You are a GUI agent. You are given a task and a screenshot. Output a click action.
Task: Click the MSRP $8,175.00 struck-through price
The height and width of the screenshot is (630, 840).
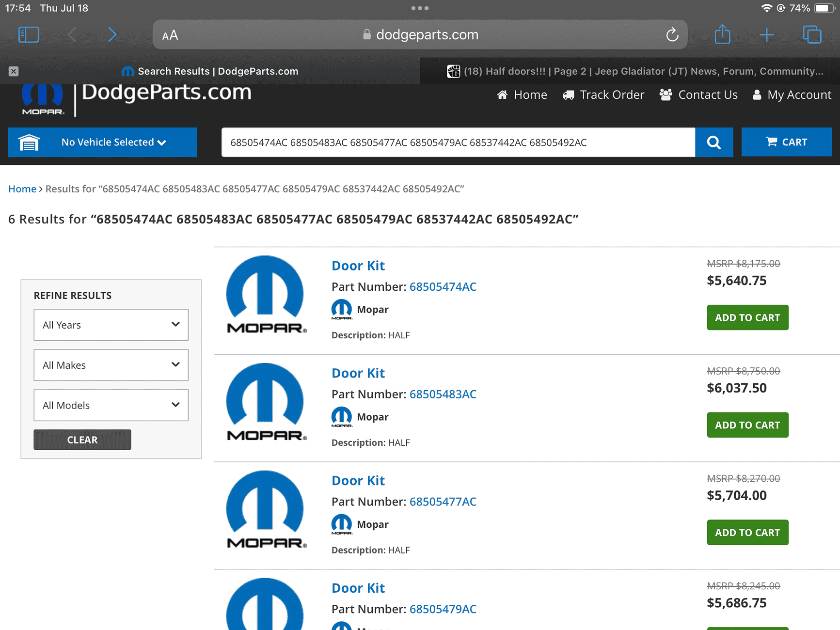pyautogui.click(x=744, y=264)
